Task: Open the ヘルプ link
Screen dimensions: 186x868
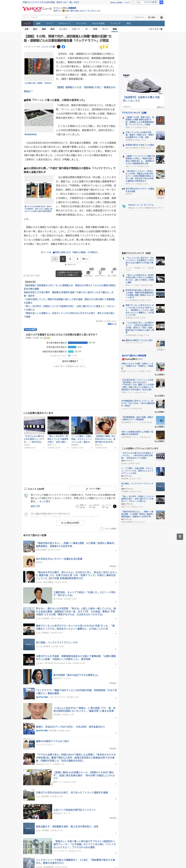Action: click(127, 2)
